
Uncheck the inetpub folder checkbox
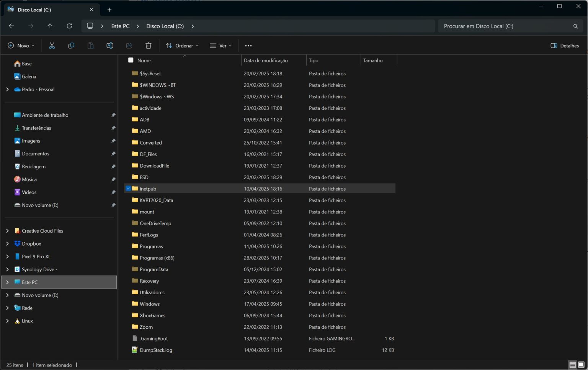coord(128,188)
